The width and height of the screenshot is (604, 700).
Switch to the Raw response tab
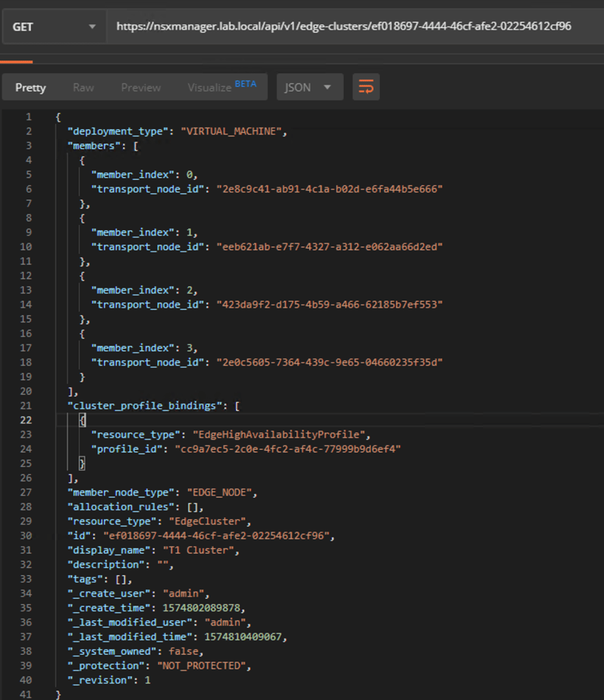click(x=83, y=87)
